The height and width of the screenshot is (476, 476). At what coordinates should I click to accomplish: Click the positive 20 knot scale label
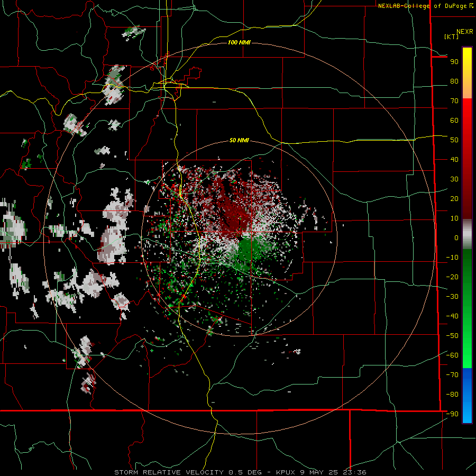[454, 199]
